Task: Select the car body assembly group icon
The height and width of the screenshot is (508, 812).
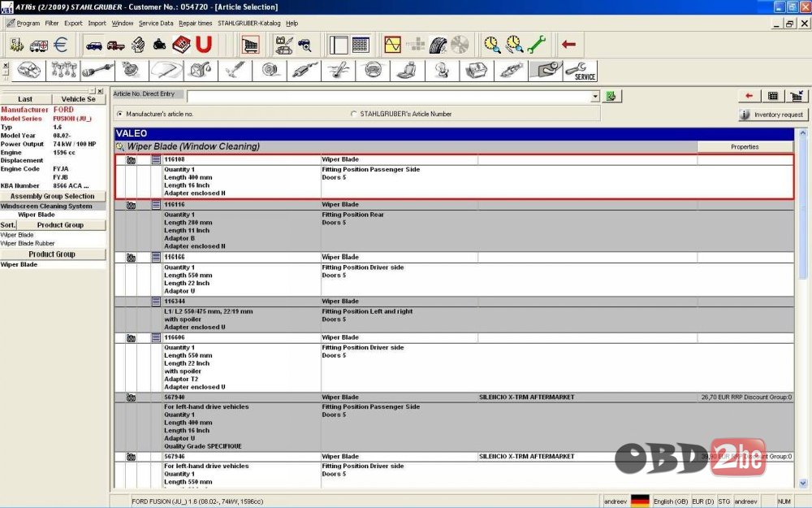Action: [28, 71]
